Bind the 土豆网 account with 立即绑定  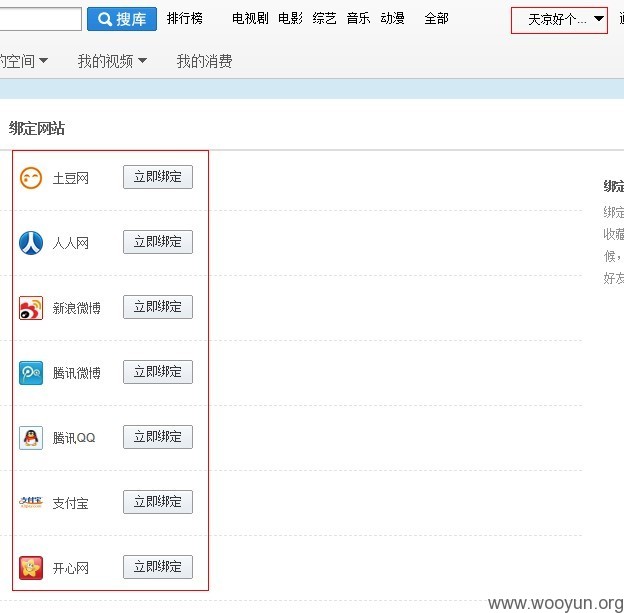point(158,177)
